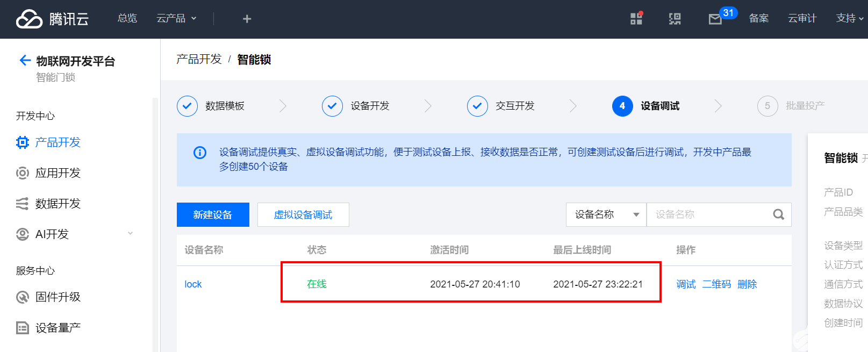Click the 交互开发 step checkmark icon
The height and width of the screenshot is (352, 868).
pos(477,106)
